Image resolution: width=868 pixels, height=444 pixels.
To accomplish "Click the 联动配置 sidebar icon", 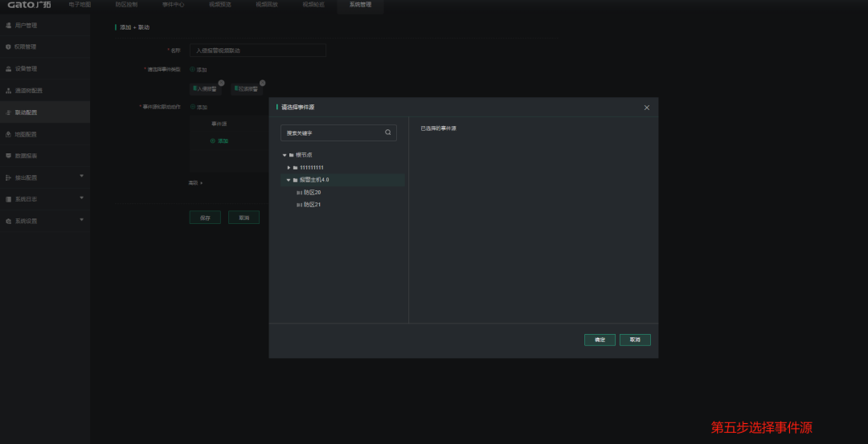I will (x=8, y=112).
